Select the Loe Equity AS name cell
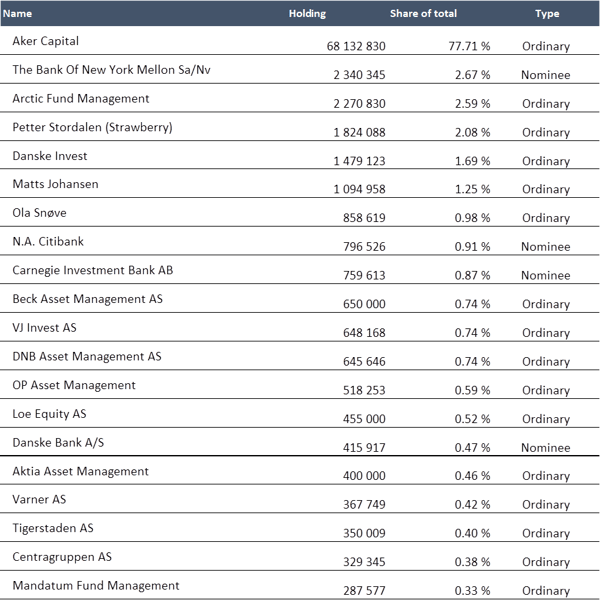Viewport: 600px width, 600px height. point(49,414)
